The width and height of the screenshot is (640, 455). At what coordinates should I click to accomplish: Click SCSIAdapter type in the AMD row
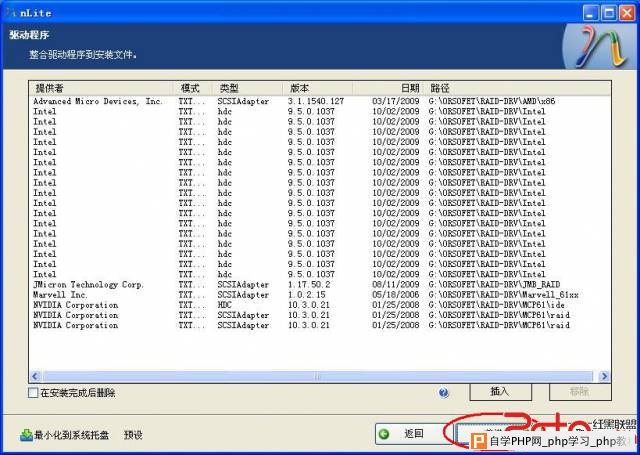click(x=243, y=101)
